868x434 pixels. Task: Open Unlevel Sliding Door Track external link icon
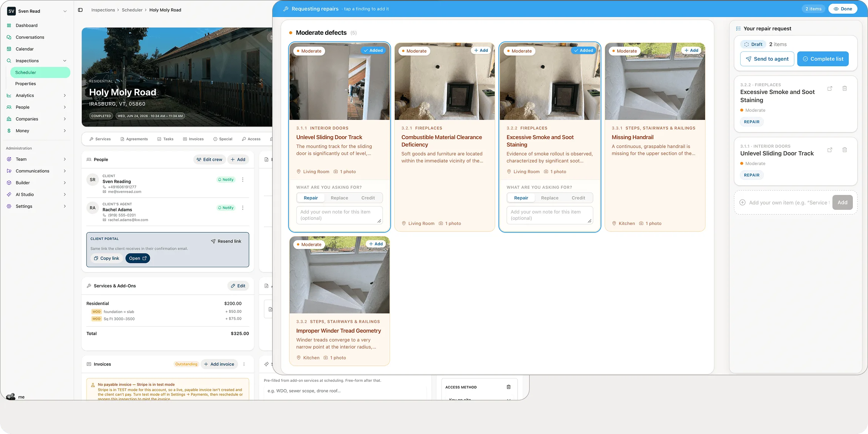(830, 150)
